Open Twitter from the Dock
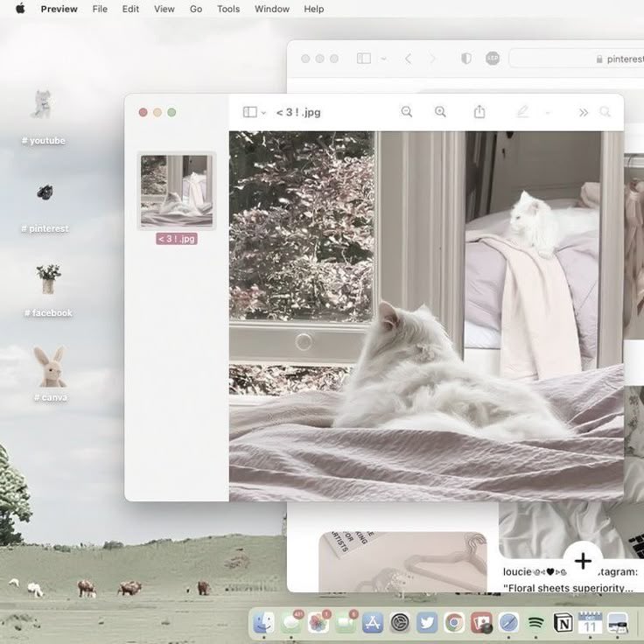Image resolution: width=644 pixels, height=644 pixels. 427,623
